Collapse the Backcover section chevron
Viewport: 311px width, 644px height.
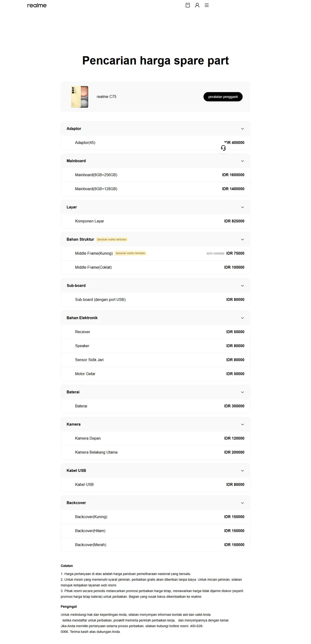tap(243, 503)
